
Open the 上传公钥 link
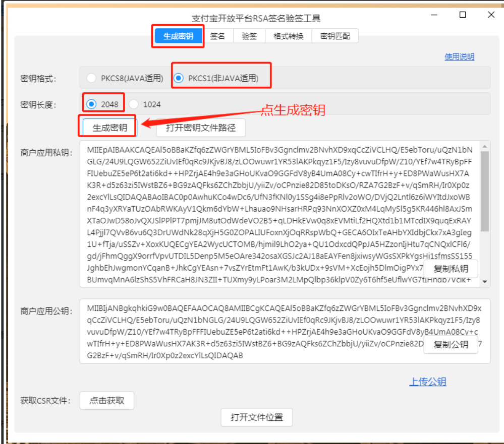click(x=427, y=382)
